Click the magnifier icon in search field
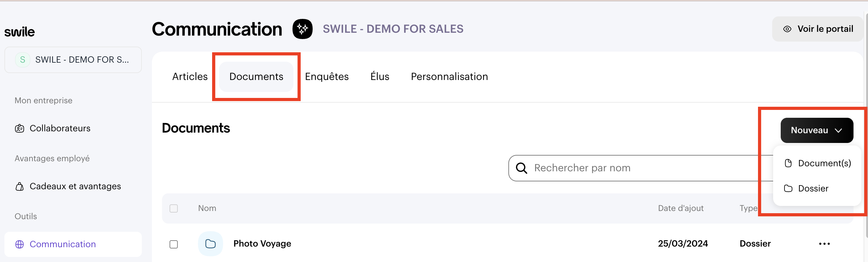This screenshot has width=868, height=262. (521, 168)
